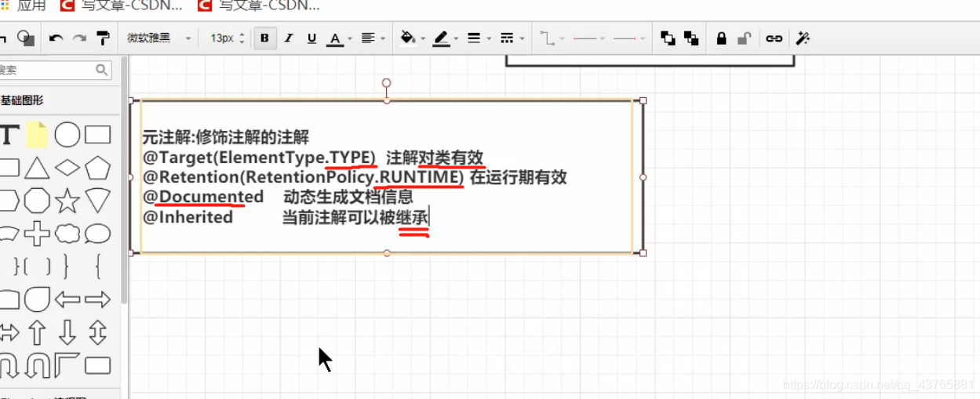Select the text T shape
The height and width of the screenshot is (399, 980).
pyautogui.click(x=9, y=135)
